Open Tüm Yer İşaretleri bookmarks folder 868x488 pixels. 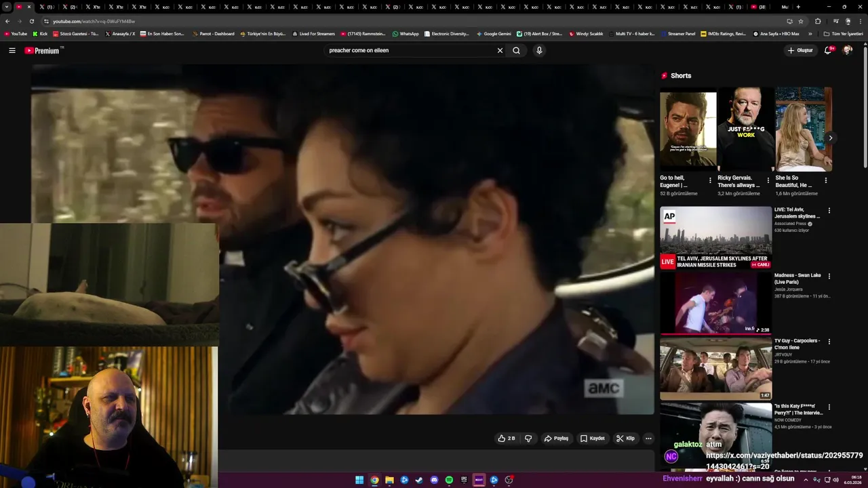pos(843,34)
